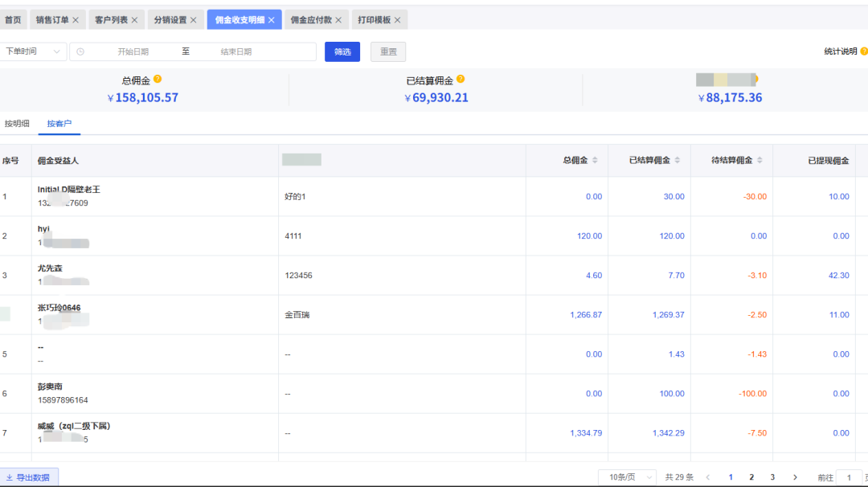Image resolution: width=868 pixels, height=487 pixels.
Task: Click the 导出数据 export button
Action: (x=28, y=477)
